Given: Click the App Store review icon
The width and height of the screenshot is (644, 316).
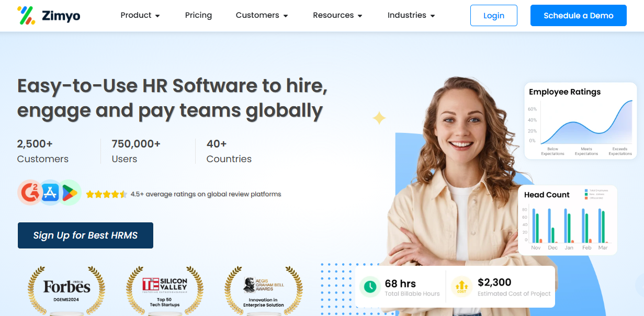Looking at the screenshot, I should click(x=50, y=193).
